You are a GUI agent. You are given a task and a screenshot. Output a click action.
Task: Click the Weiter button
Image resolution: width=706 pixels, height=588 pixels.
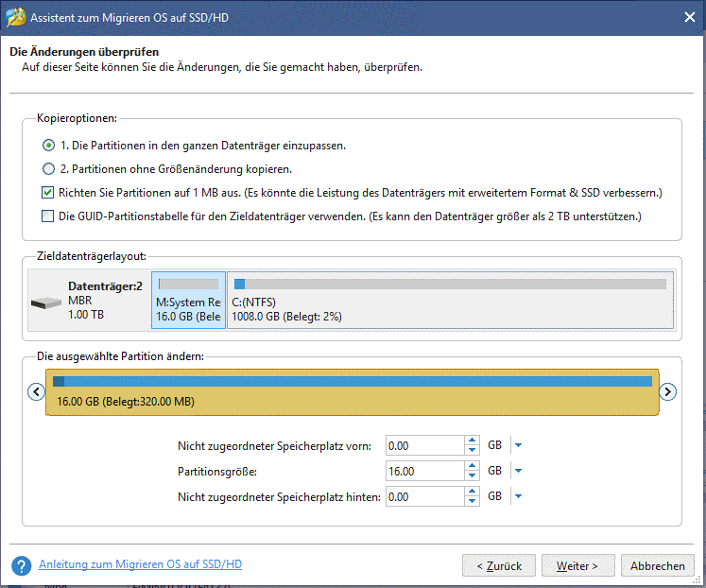pos(577,565)
